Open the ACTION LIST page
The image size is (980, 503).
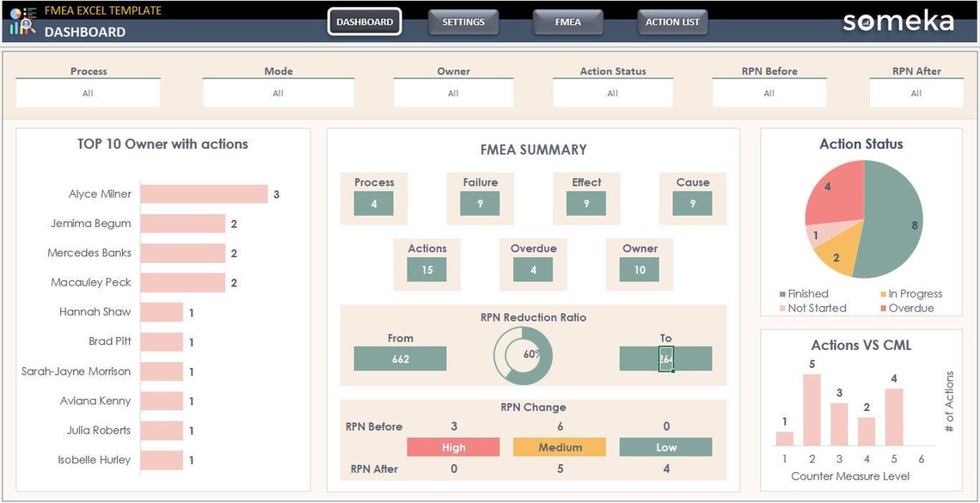[x=672, y=22]
